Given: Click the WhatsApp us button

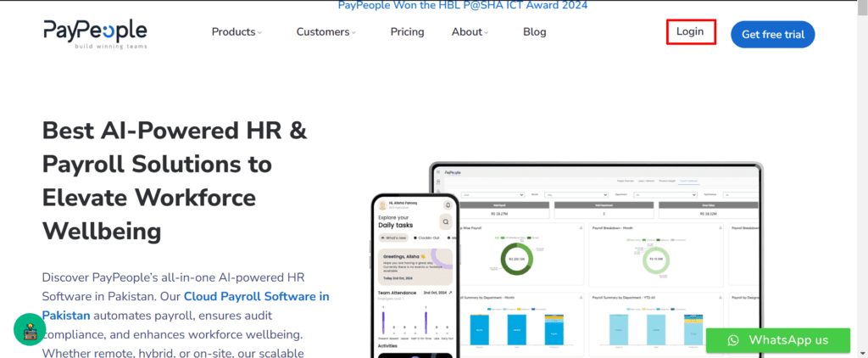Looking at the screenshot, I should pos(777,340).
